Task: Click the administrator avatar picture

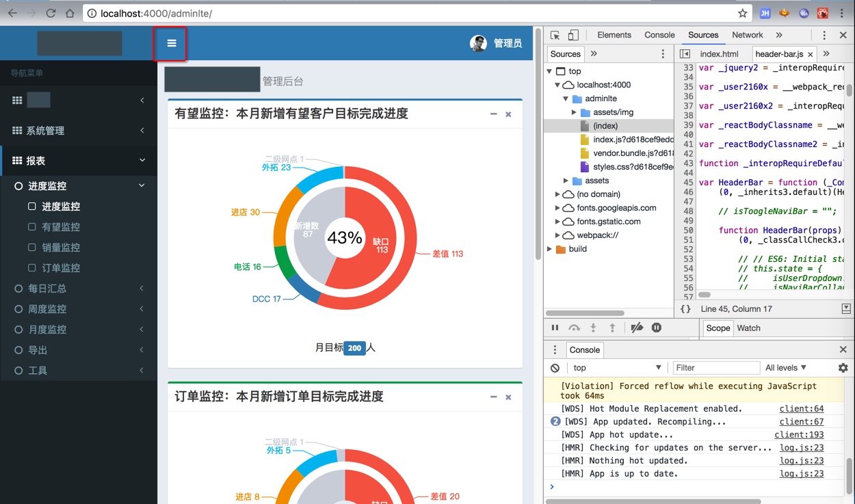Action: pyautogui.click(x=478, y=43)
